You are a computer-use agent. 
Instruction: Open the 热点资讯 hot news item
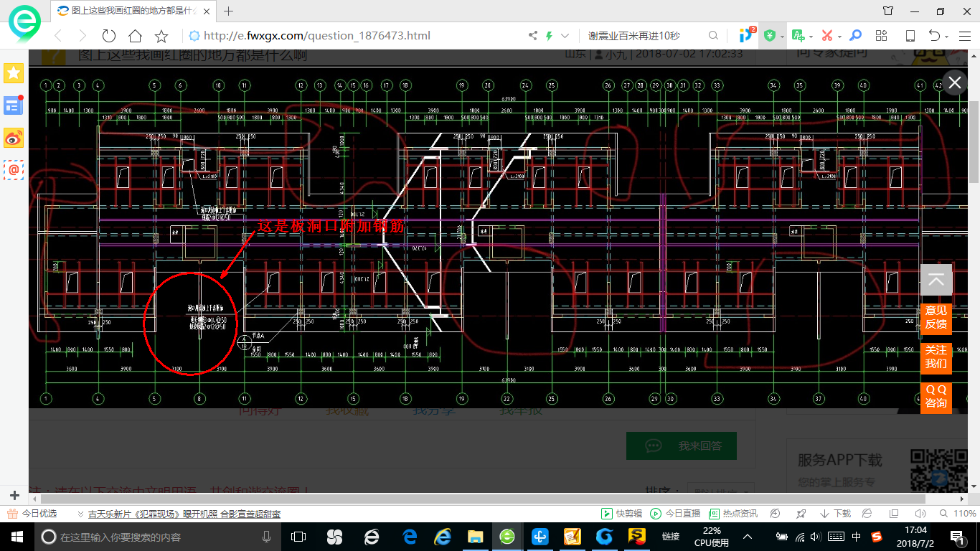(x=733, y=514)
